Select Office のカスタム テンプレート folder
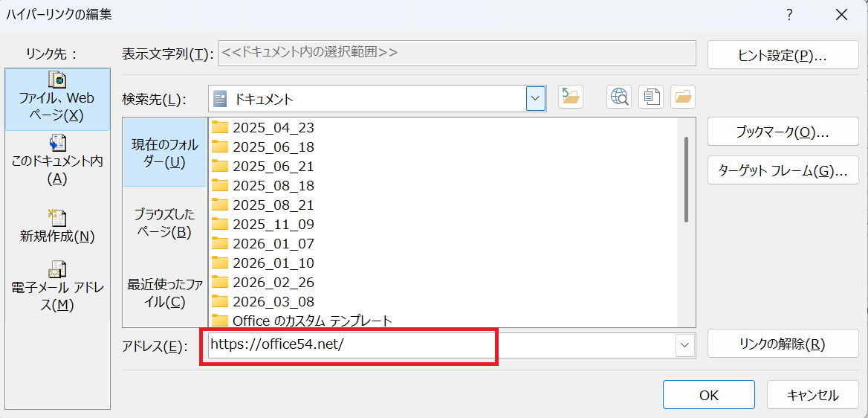The height and width of the screenshot is (418, 868). (x=302, y=321)
